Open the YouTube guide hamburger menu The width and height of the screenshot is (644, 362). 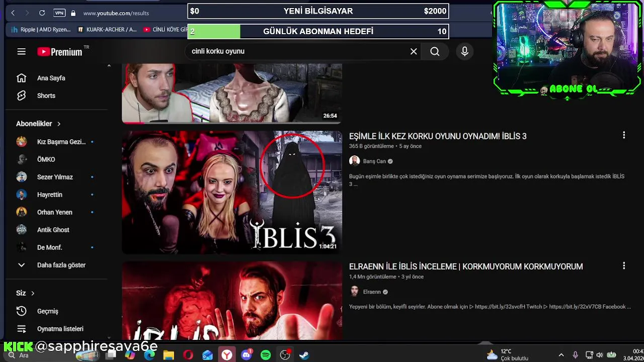(21, 51)
